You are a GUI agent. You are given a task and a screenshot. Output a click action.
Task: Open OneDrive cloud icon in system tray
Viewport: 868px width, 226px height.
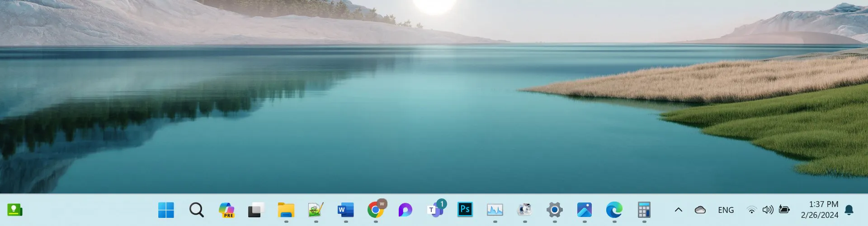click(x=700, y=210)
